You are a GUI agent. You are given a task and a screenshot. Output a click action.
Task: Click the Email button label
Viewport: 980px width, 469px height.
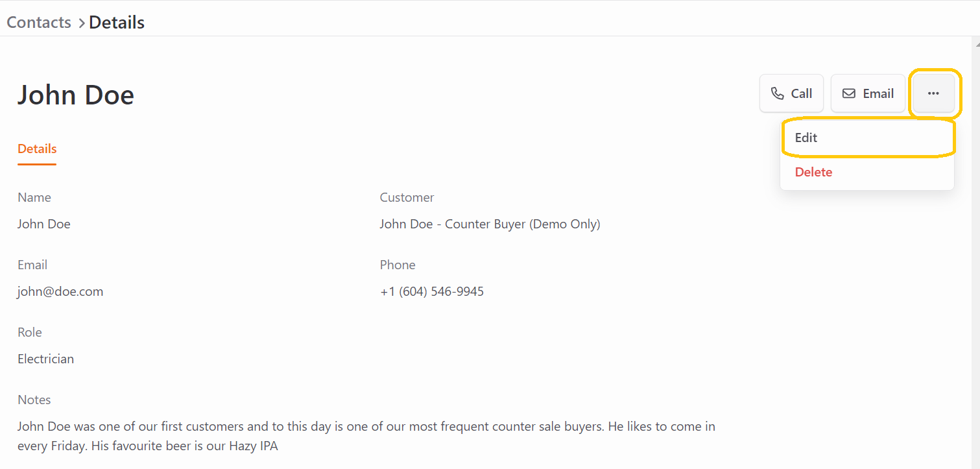click(x=878, y=93)
